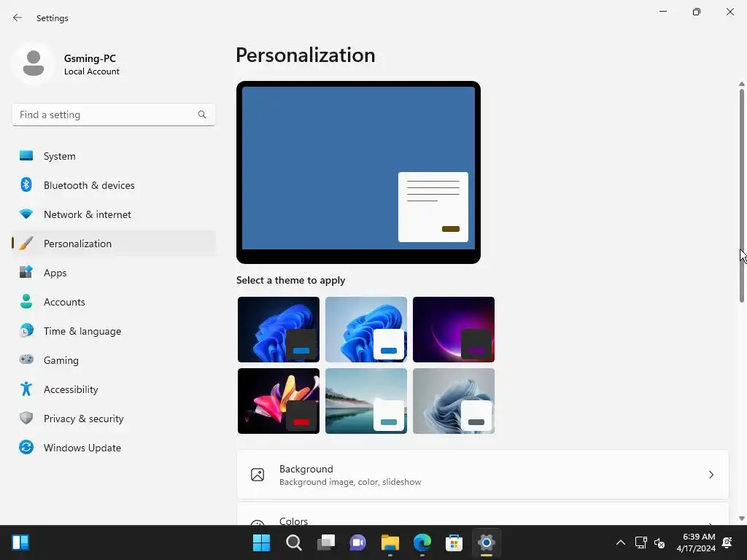
Task: Apply the colorful flower theme
Action: click(x=279, y=401)
